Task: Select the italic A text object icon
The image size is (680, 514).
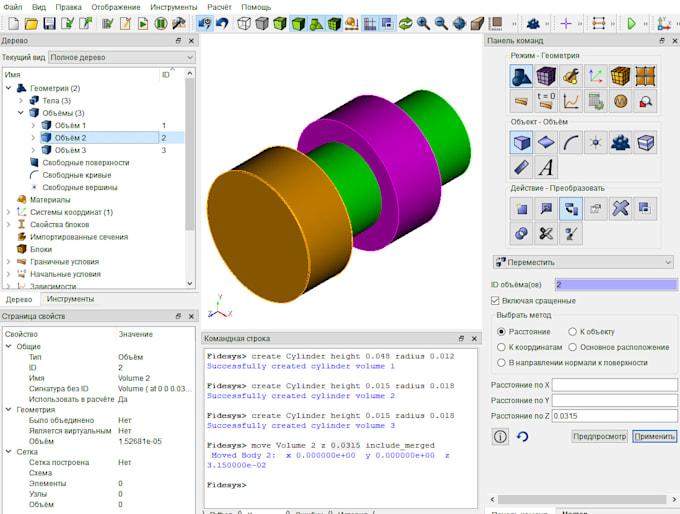Action: pos(546,167)
